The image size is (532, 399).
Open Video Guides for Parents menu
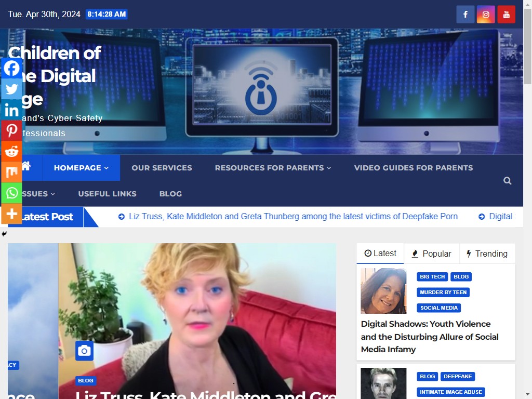tap(413, 168)
